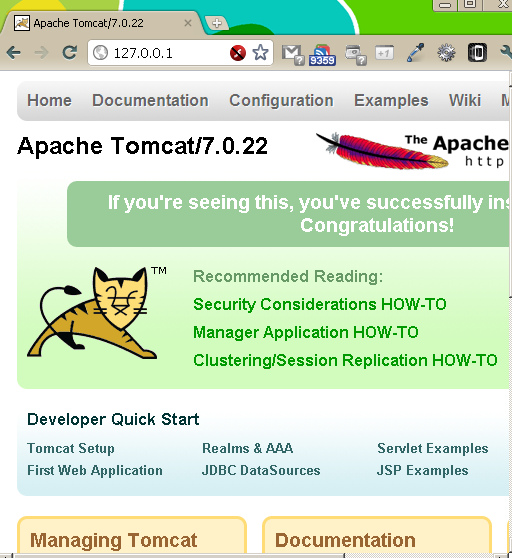Open the Home navigation item

point(49,100)
